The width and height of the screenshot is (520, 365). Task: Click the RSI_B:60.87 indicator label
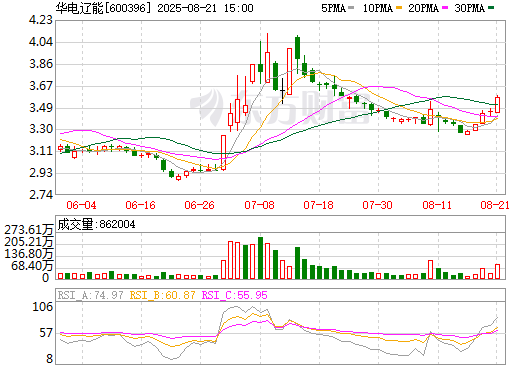tap(162, 295)
